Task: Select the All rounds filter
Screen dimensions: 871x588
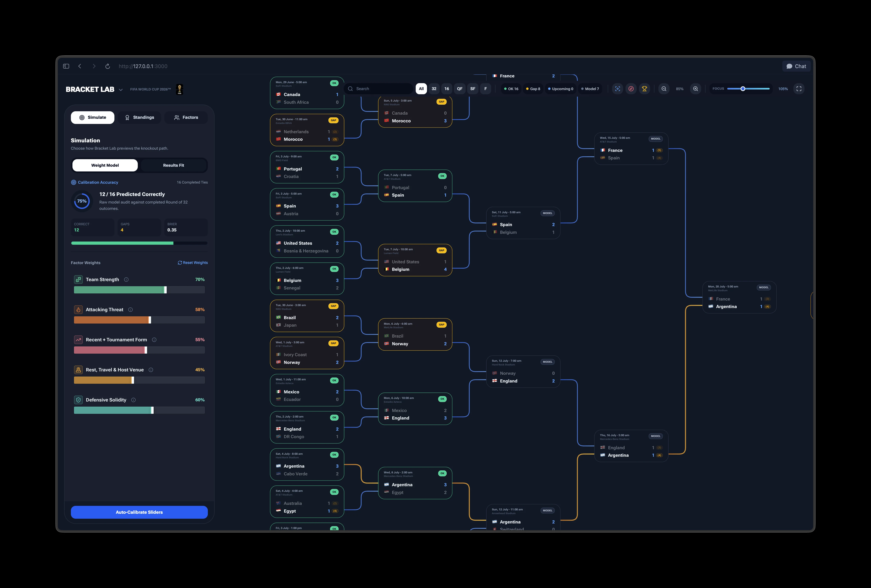Action: pyautogui.click(x=421, y=89)
